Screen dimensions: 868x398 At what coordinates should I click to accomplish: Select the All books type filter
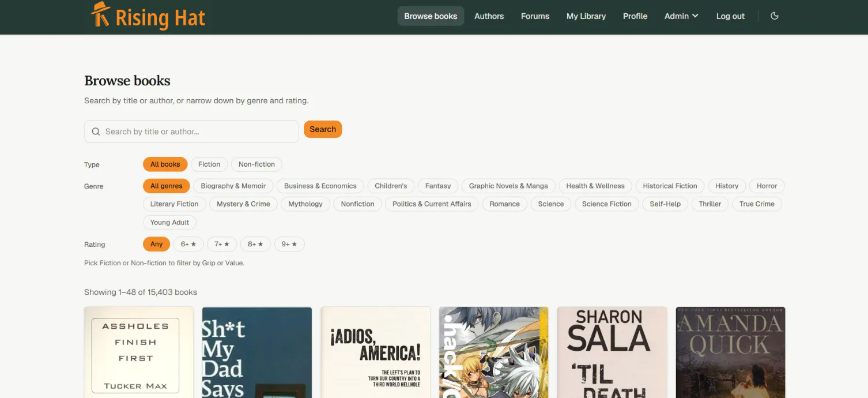tap(165, 164)
